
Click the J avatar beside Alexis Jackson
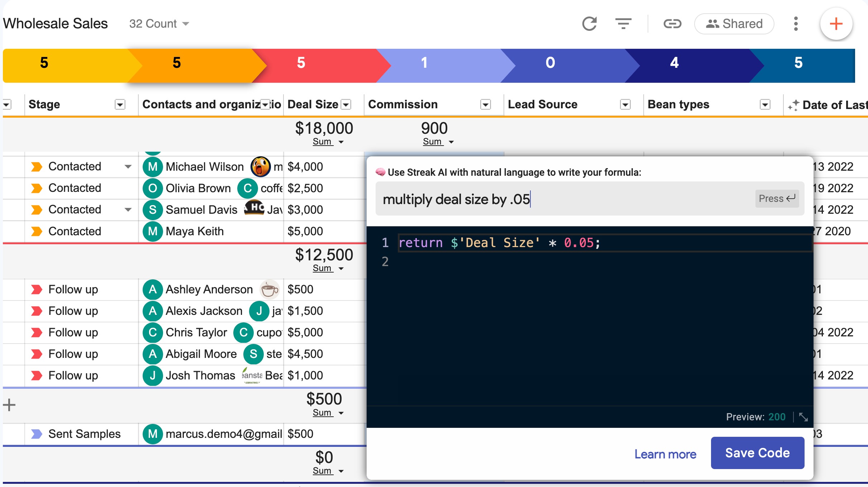(259, 311)
